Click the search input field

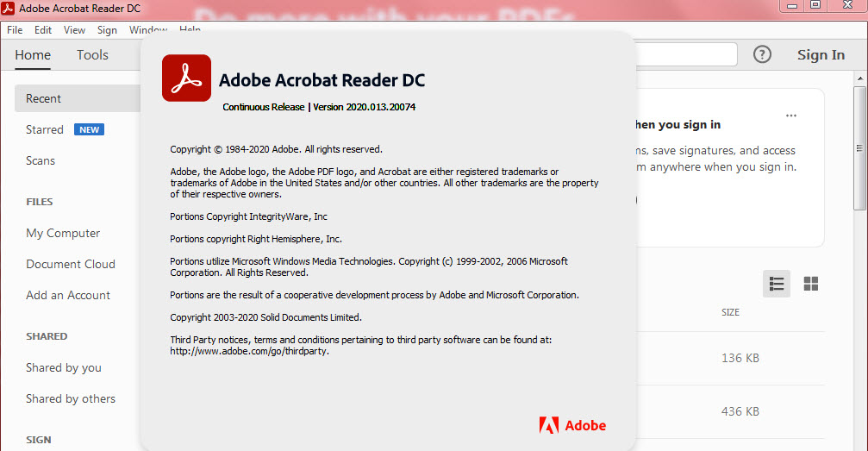click(x=686, y=54)
